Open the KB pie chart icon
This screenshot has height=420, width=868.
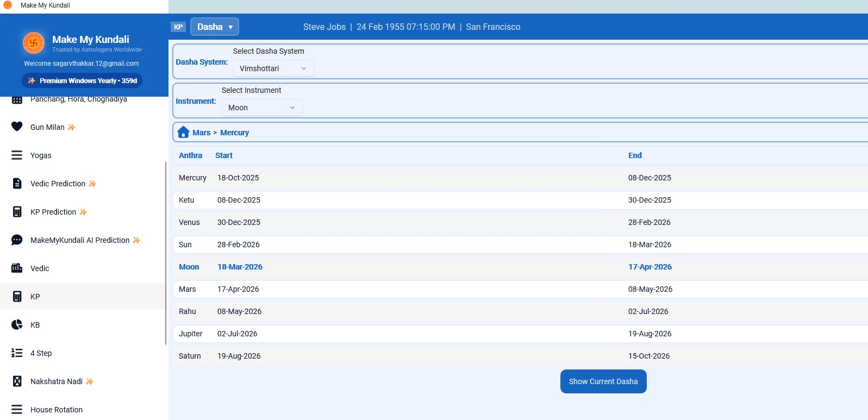(x=17, y=324)
